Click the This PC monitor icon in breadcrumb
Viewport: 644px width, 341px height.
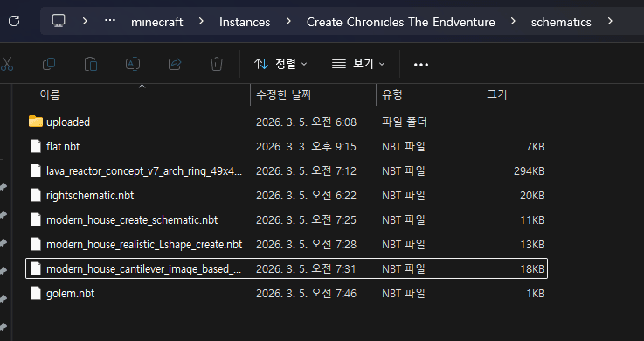tap(59, 21)
